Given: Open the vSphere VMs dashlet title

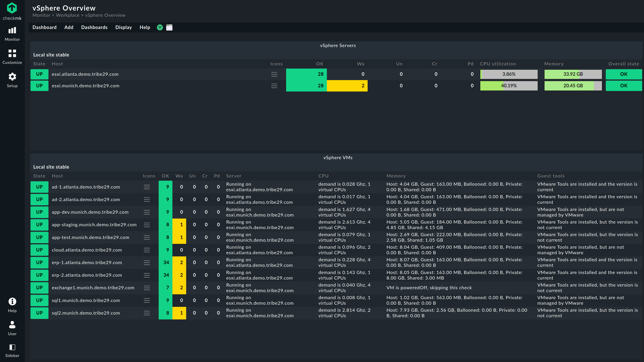Looking at the screenshot, I should pyautogui.click(x=338, y=158).
